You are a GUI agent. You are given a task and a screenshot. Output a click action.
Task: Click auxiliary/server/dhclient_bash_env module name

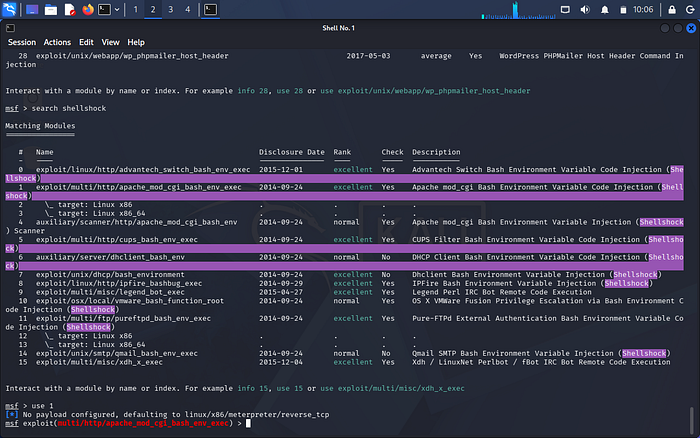tap(110, 257)
